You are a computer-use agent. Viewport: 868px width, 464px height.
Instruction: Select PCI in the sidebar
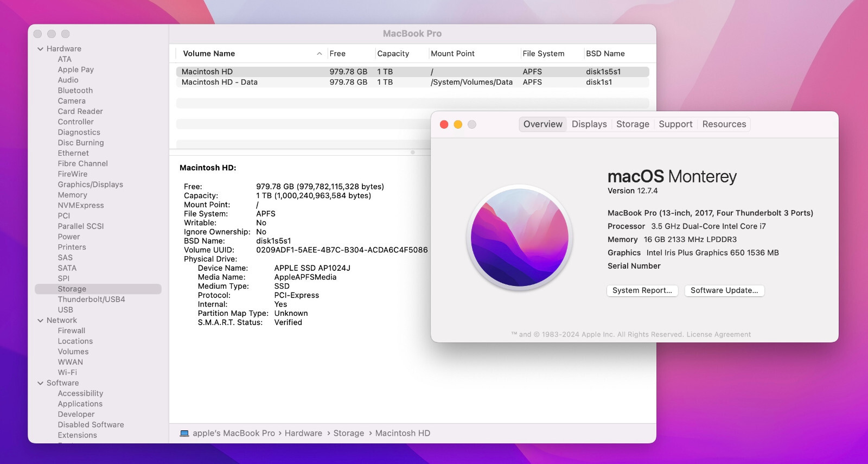(64, 216)
